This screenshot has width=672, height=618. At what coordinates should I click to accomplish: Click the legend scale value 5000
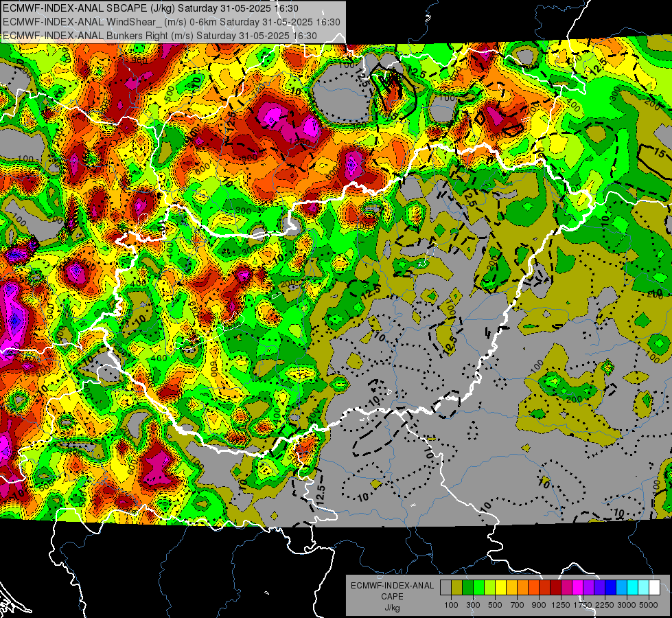pos(649,605)
